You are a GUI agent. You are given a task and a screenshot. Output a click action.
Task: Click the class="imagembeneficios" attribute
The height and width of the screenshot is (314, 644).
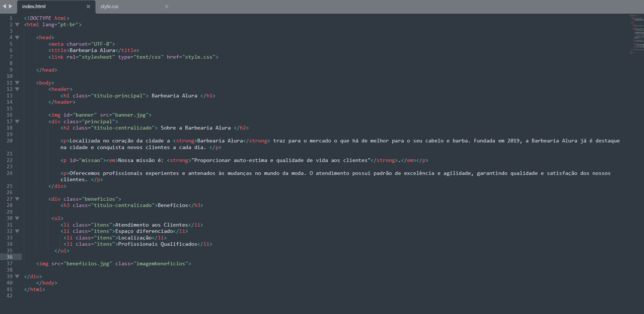point(152,263)
